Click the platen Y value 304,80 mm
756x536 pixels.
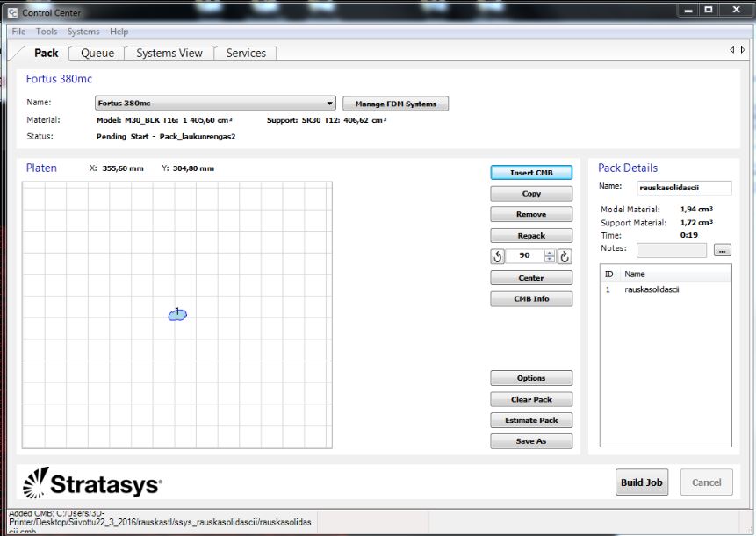pyautogui.click(x=193, y=168)
